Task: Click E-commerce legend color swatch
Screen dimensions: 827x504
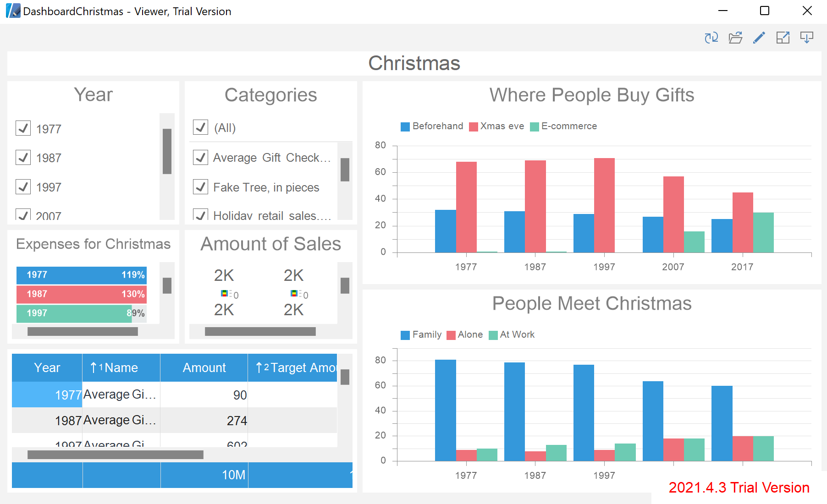Action: 535,126
